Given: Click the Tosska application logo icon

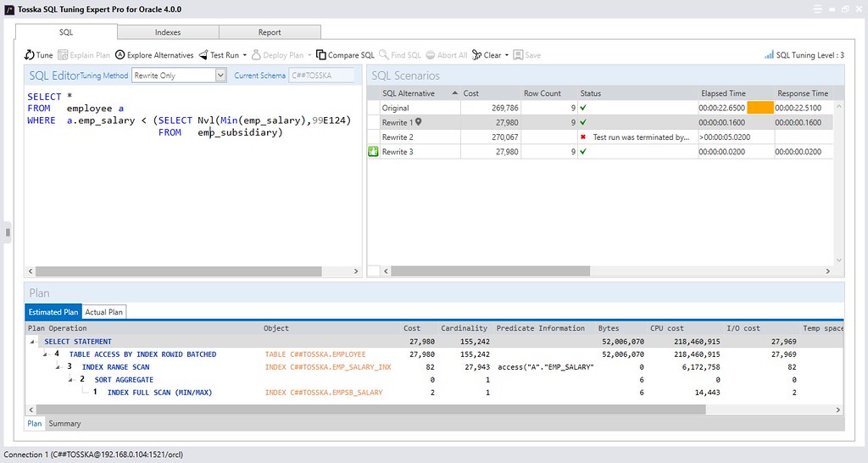Looking at the screenshot, I should click(x=9, y=10).
